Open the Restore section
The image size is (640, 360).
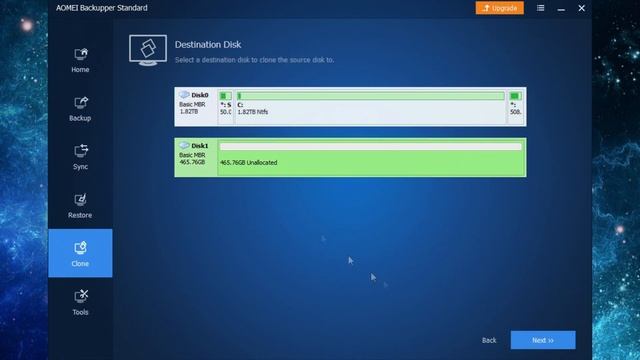point(80,206)
